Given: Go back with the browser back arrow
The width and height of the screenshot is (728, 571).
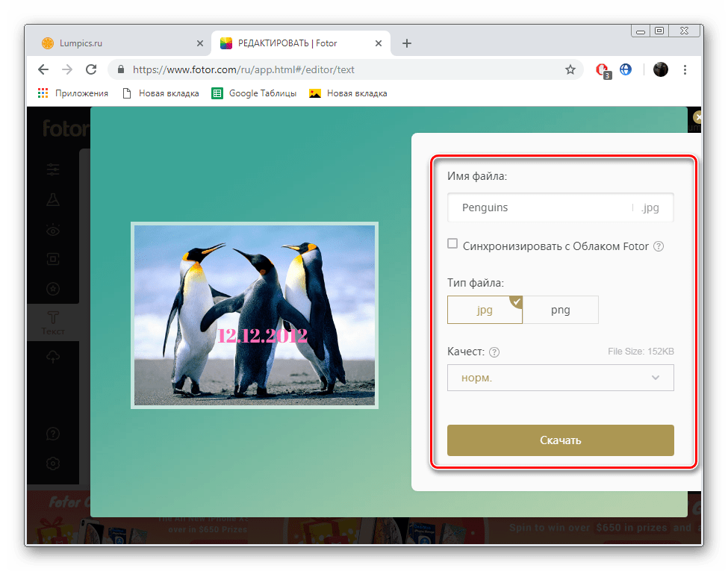Looking at the screenshot, I should pyautogui.click(x=43, y=69).
